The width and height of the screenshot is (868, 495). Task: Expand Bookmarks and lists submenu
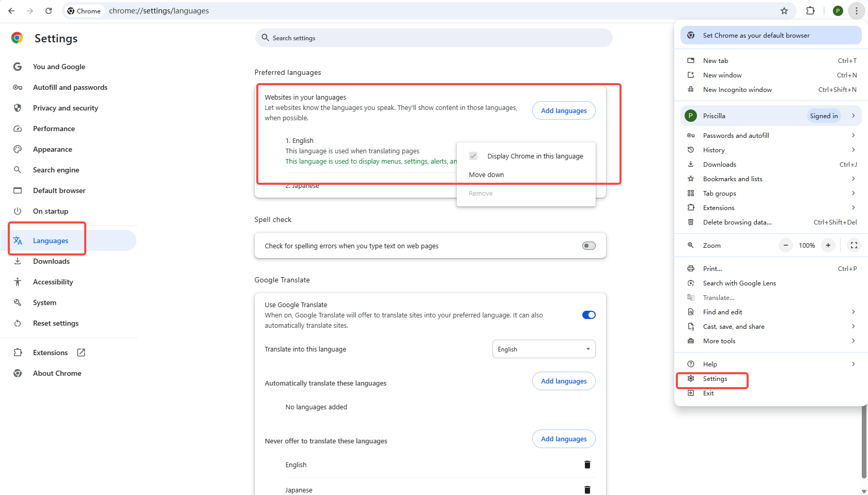(x=853, y=179)
